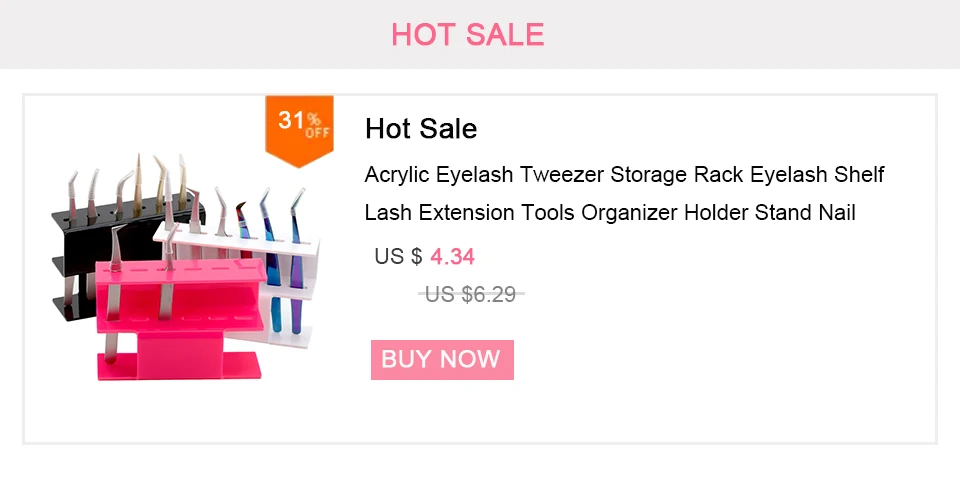
Task: Click the word 'OFF' on the discount badge
Action: tap(317, 132)
